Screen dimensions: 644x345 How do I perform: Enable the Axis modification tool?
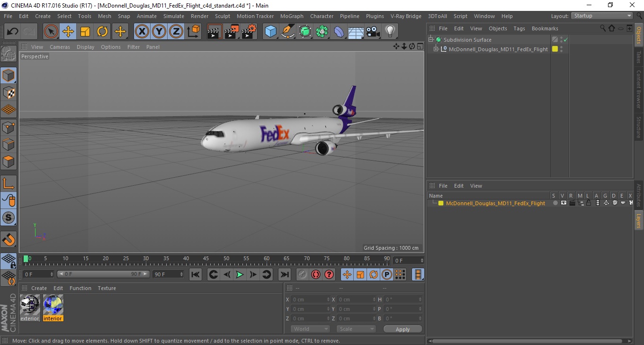(x=9, y=183)
